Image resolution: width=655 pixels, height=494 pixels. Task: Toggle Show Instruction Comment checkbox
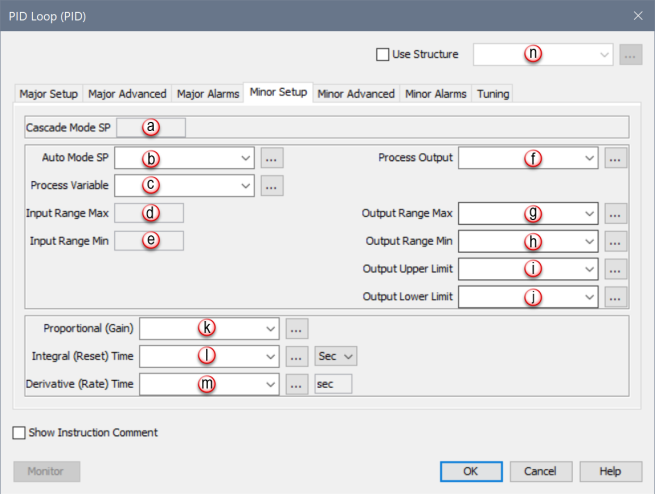[20, 433]
